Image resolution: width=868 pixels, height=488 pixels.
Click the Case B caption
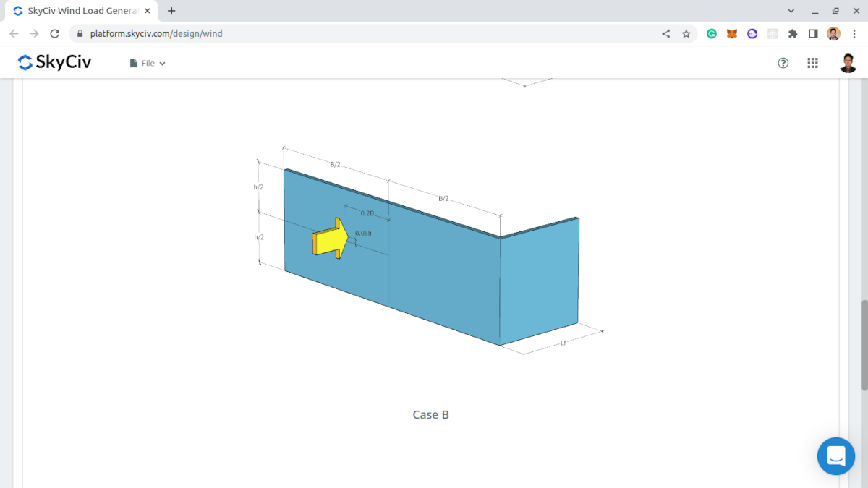431,414
